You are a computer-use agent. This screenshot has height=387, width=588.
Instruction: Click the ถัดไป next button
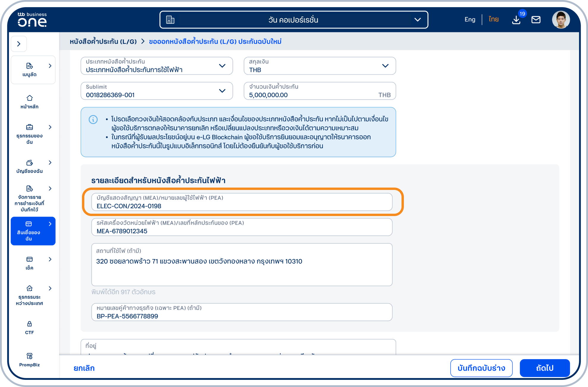(544, 368)
